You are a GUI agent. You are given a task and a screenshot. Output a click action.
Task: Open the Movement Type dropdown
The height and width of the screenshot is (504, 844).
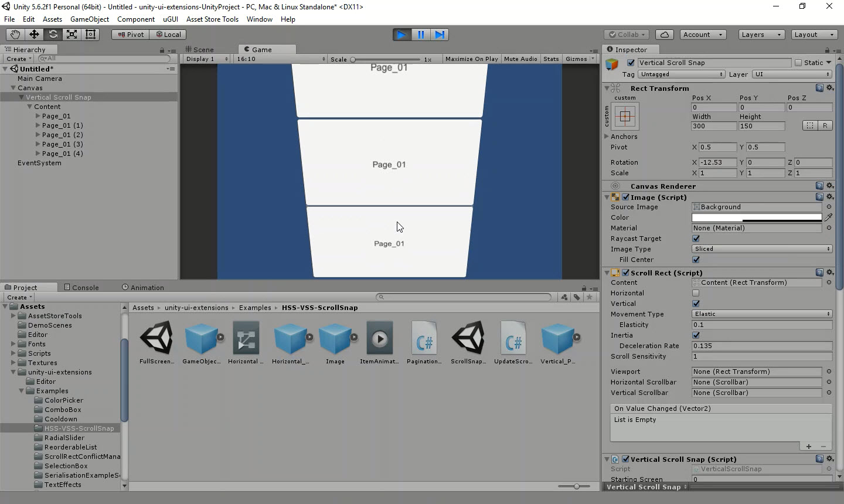(762, 314)
